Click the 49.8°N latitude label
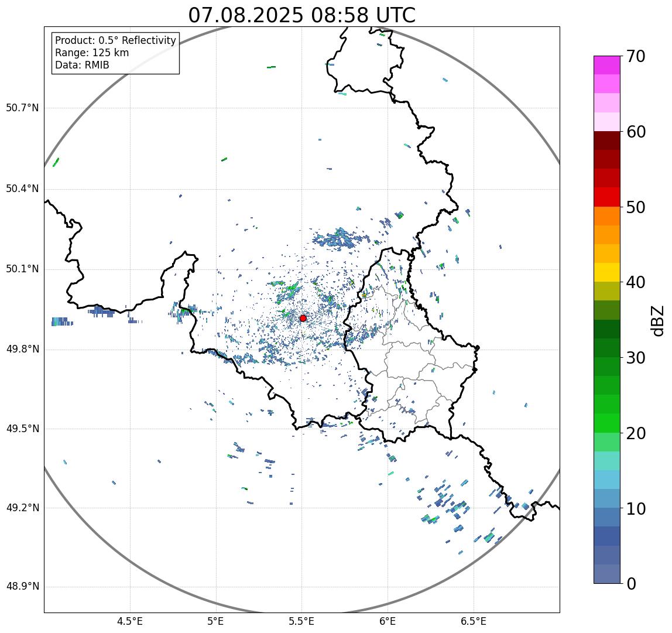This screenshot has height=633, width=672. [22, 349]
